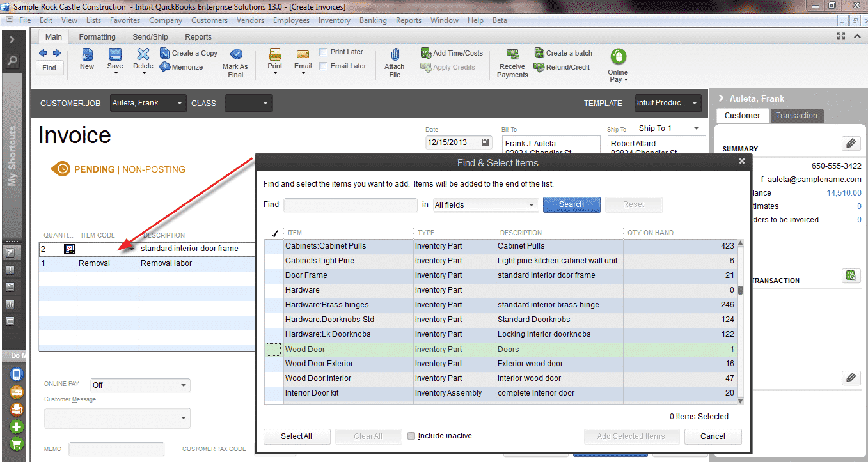Open the search-in All fields dropdown
Viewport: 868px width, 462px height.
point(531,205)
